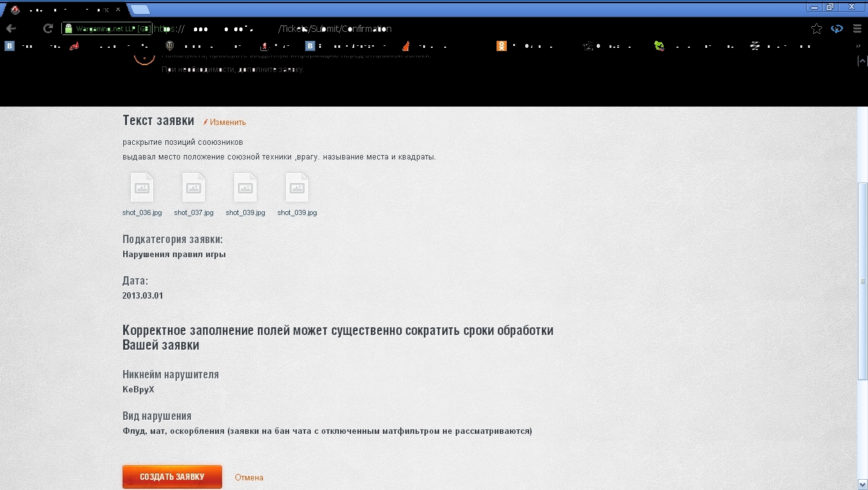The width and height of the screenshot is (868, 490).
Task: Open the Odnoklassniki orange bookmark
Action: (502, 46)
